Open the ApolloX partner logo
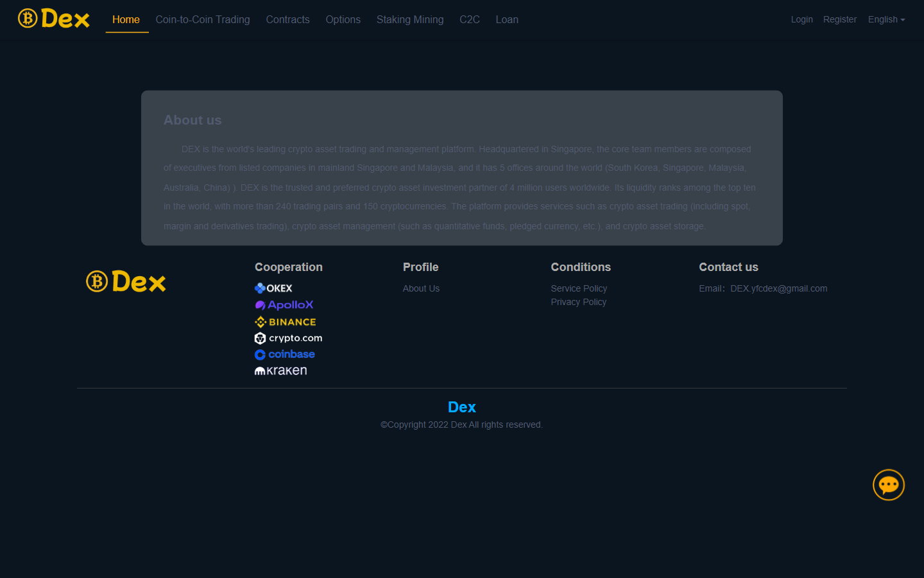 pos(284,305)
